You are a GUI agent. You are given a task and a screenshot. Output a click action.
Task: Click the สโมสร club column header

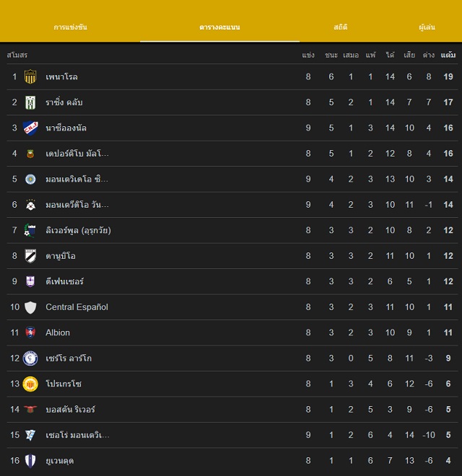tap(17, 55)
